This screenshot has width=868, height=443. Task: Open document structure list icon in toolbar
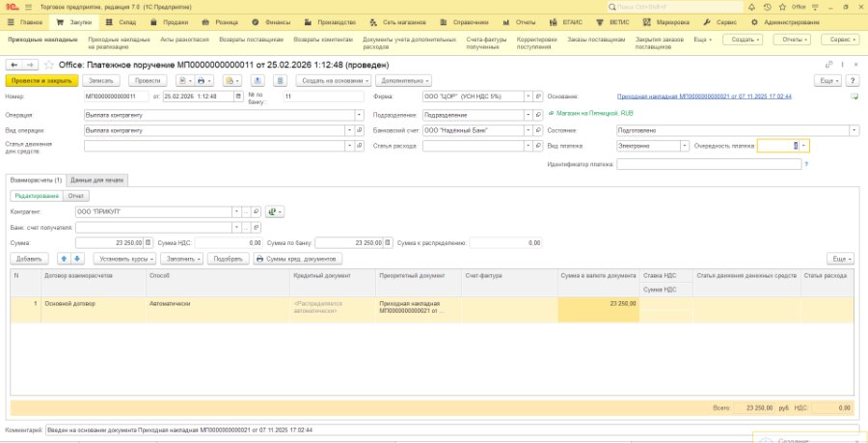pyautogui.click(x=281, y=81)
